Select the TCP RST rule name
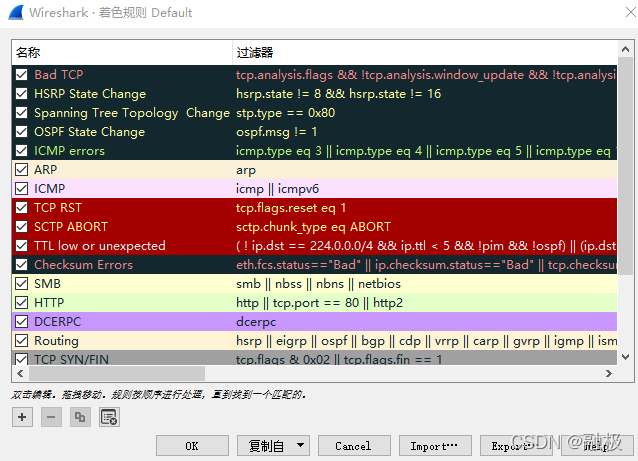This screenshot has width=638, height=461. click(58, 208)
